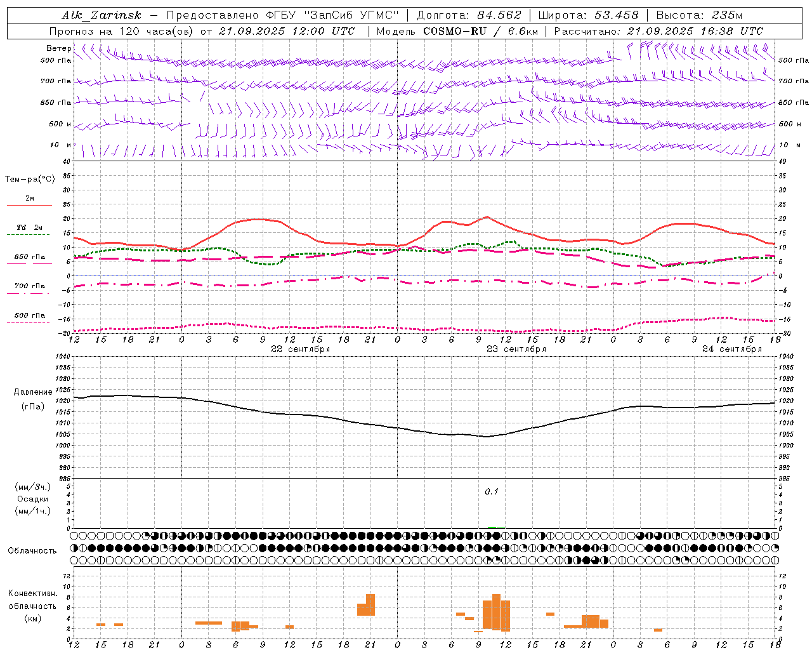Click the dashed pink line sample under '700 гПа' legend

(x=29, y=293)
